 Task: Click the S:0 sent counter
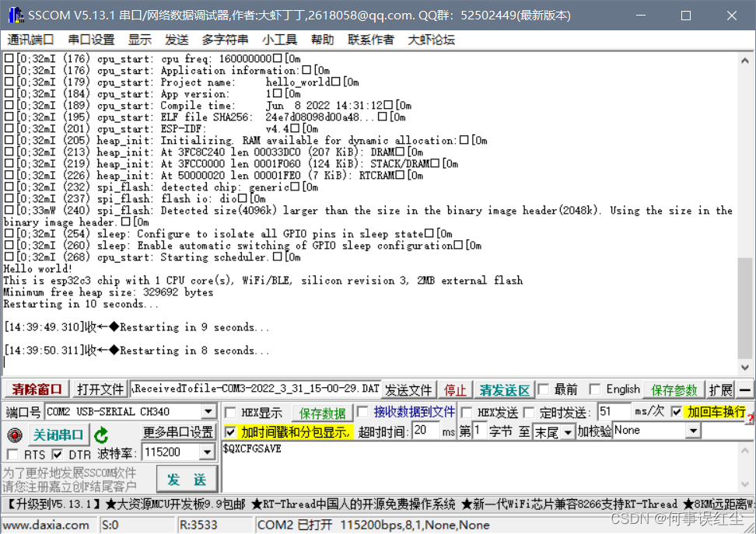tap(110, 525)
